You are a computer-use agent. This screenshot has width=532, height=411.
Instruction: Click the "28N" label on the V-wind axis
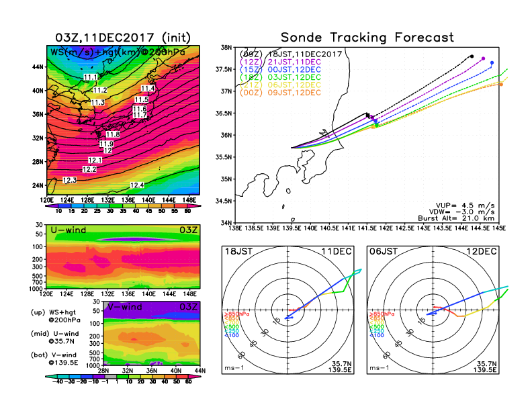pyautogui.click(x=103, y=371)
